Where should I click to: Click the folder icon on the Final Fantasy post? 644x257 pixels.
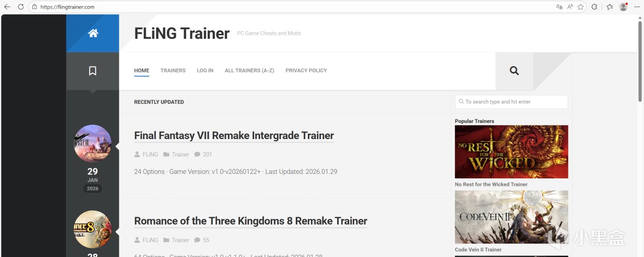[x=166, y=154]
